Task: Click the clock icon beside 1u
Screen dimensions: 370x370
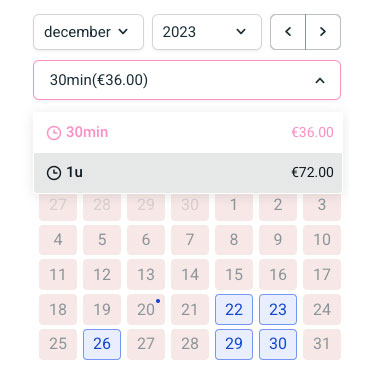Action: 54,173
